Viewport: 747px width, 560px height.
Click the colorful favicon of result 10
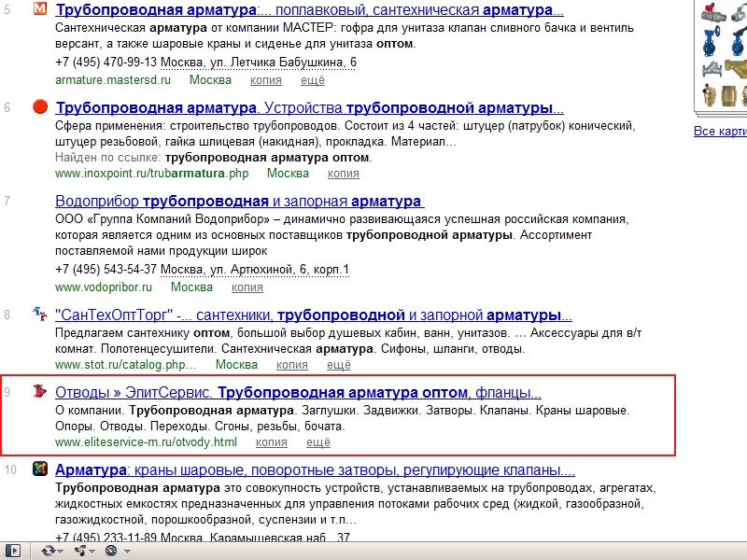pyautogui.click(x=40, y=469)
